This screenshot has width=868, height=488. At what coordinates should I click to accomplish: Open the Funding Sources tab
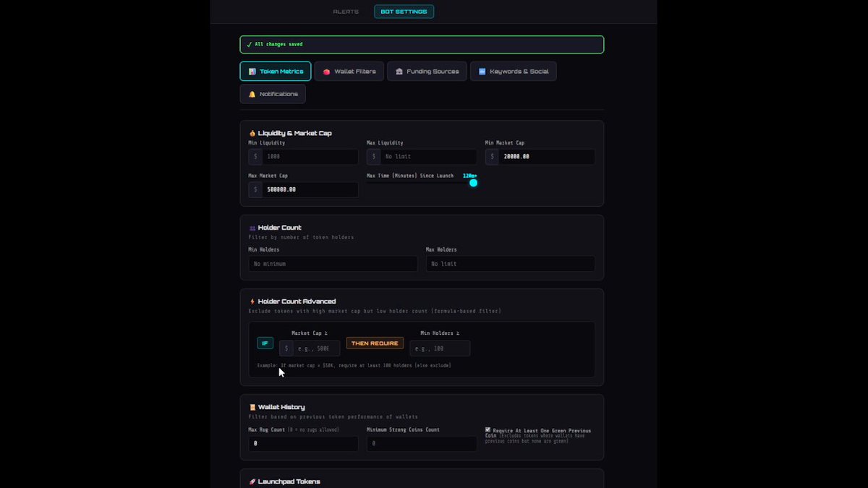pos(427,71)
